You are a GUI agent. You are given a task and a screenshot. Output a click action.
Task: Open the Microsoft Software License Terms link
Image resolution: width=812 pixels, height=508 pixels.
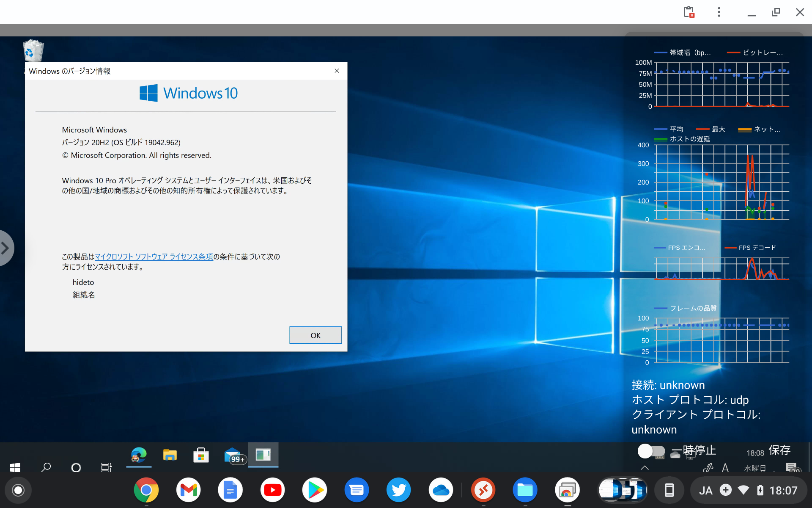coord(154,257)
